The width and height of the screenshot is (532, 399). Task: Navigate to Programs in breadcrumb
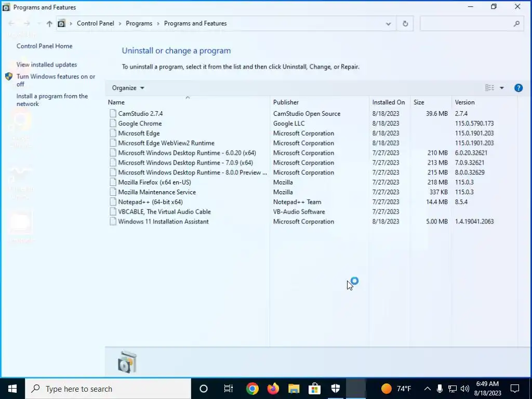(139, 23)
